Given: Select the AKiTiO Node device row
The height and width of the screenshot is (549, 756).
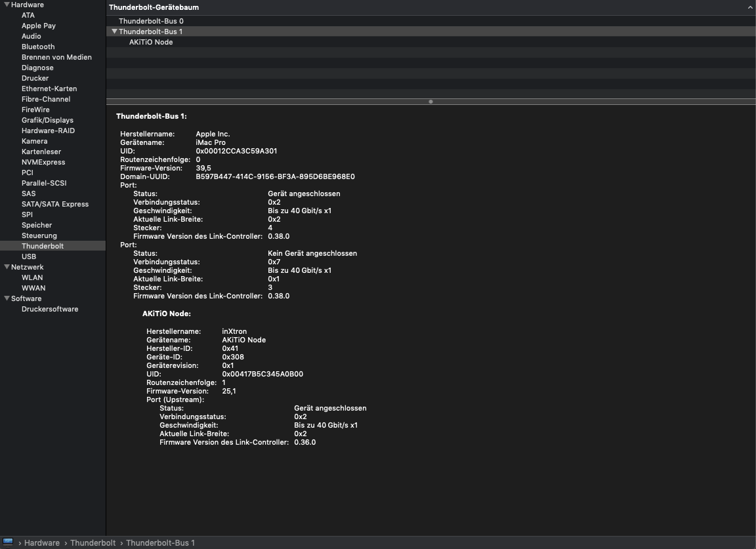Looking at the screenshot, I should click(151, 42).
